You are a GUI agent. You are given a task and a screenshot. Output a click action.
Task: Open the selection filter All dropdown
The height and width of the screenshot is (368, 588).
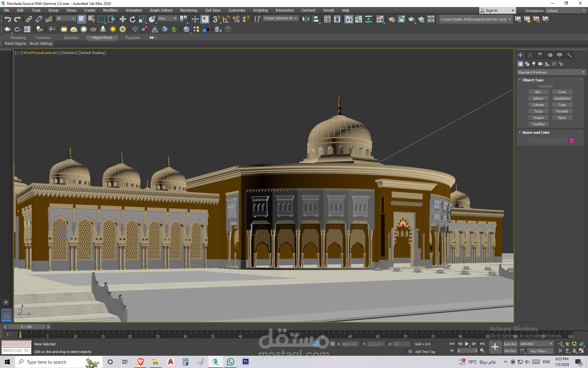(66, 18)
